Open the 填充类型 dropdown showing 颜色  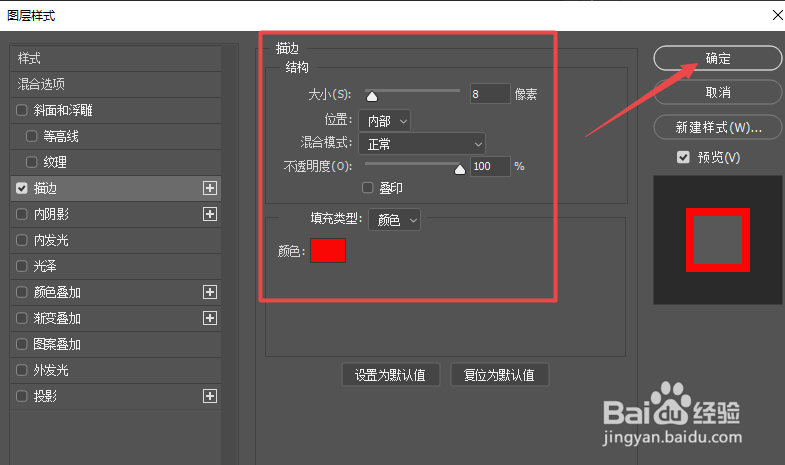[395, 220]
